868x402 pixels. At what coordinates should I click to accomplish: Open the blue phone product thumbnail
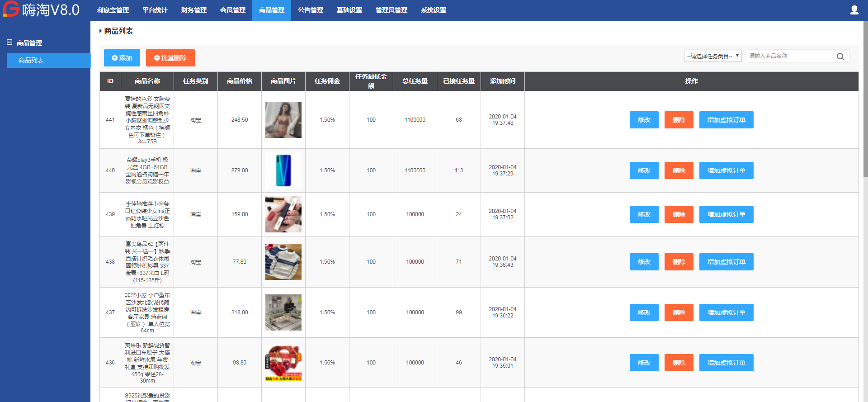click(x=283, y=170)
